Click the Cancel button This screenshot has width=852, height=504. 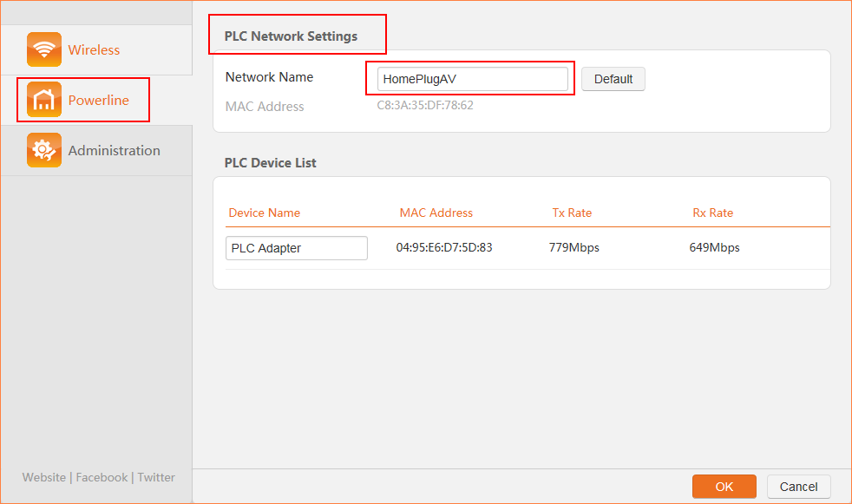pos(798,487)
